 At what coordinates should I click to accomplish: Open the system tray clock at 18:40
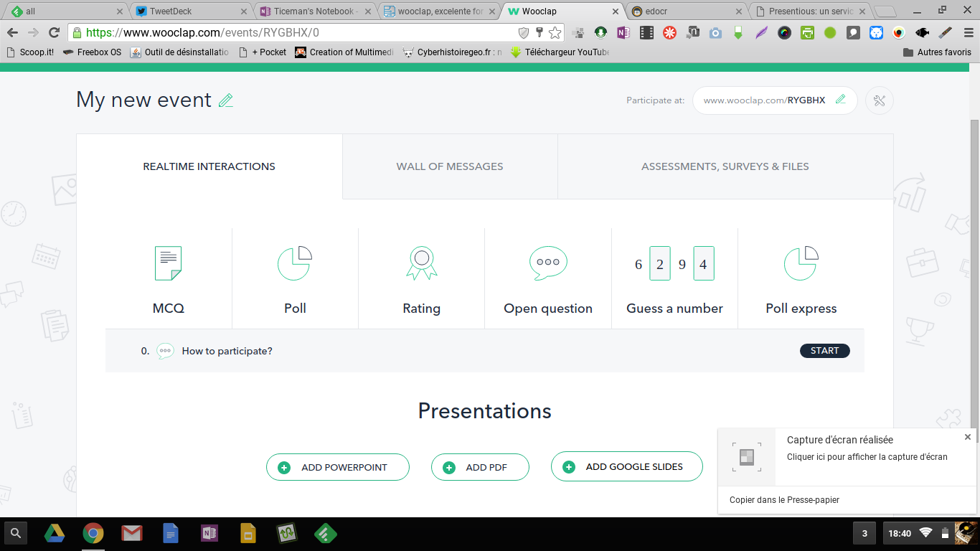click(x=900, y=533)
